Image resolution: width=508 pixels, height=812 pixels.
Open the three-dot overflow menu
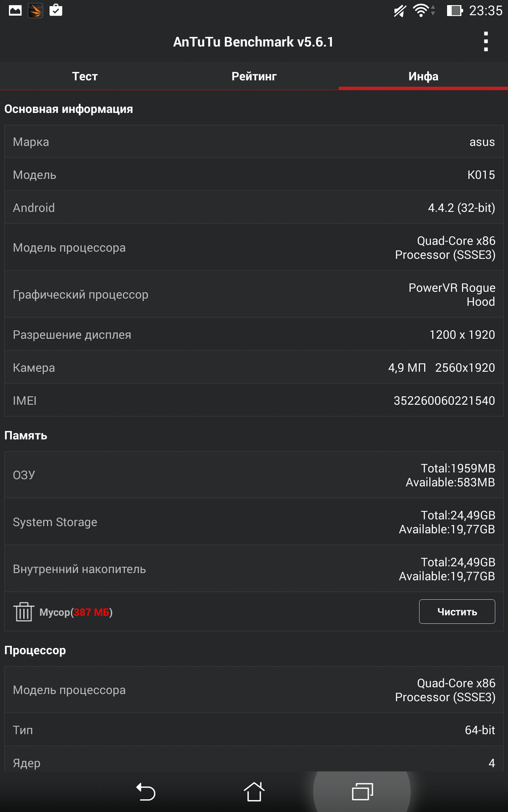486,41
